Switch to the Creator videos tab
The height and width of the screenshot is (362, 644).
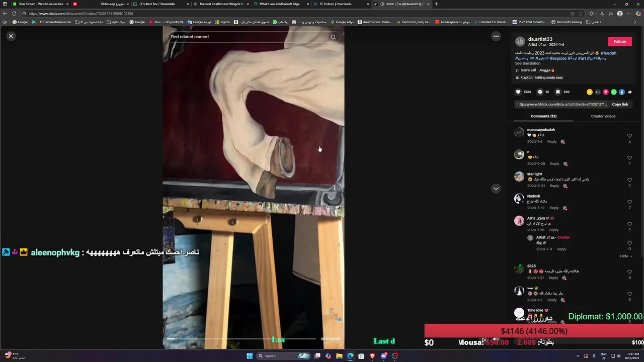(603, 116)
